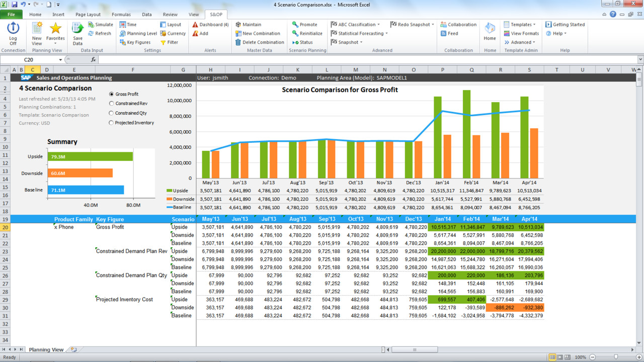
Task: Click the blue Baseline summary bar
Action: (86, 190)
